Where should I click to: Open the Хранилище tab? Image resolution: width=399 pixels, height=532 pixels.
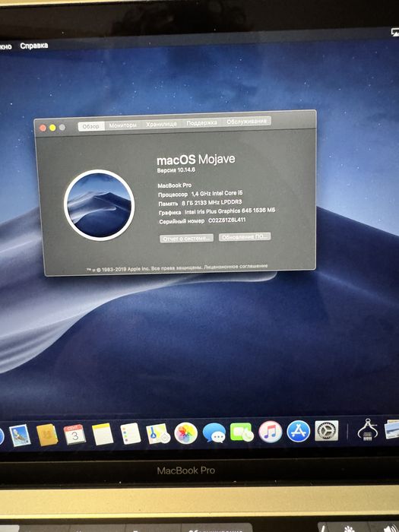(x=161, y=124)
